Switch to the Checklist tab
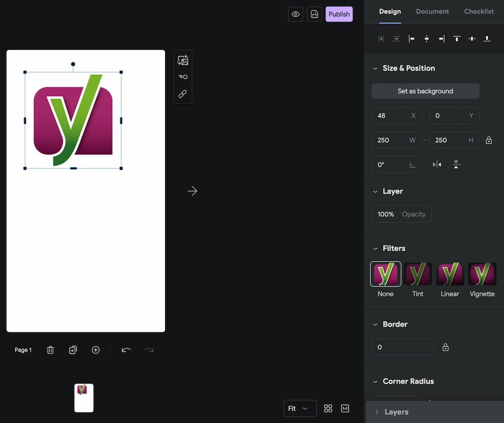 pos(479,11)
